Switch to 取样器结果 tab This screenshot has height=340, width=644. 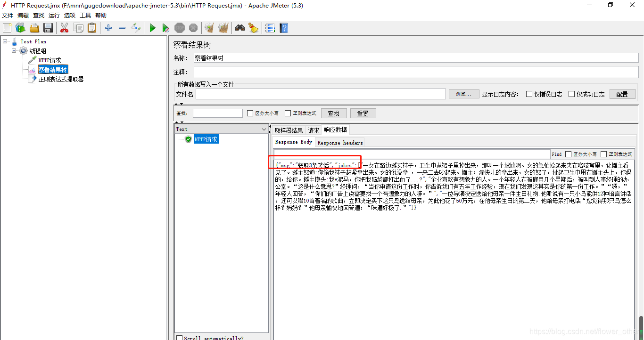(289, 130)
